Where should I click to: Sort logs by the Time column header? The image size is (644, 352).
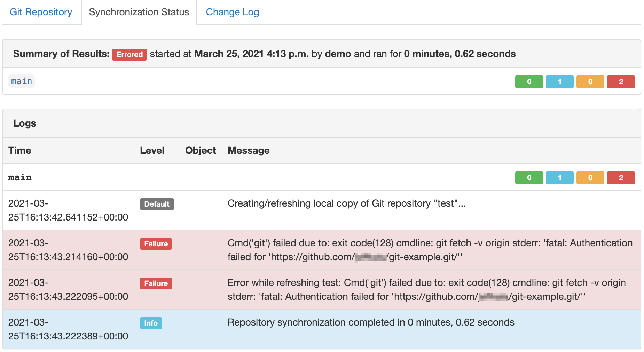pos(19,150)
